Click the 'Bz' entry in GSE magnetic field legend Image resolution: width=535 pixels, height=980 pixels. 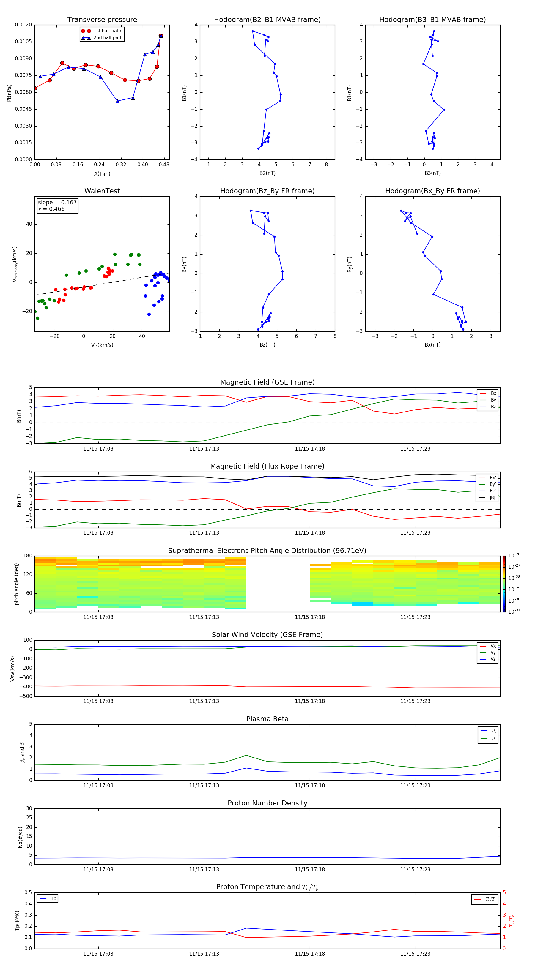(x=488, y=407)
